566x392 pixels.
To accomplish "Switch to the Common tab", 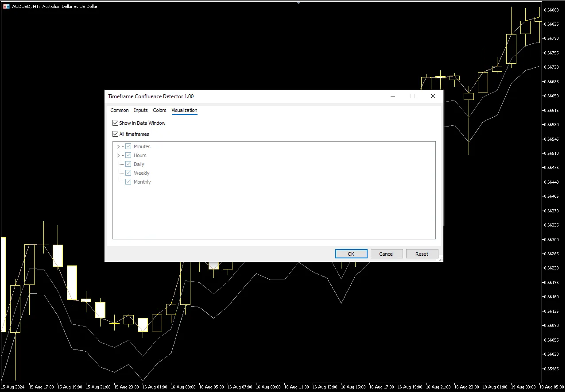I will point(120,110).
